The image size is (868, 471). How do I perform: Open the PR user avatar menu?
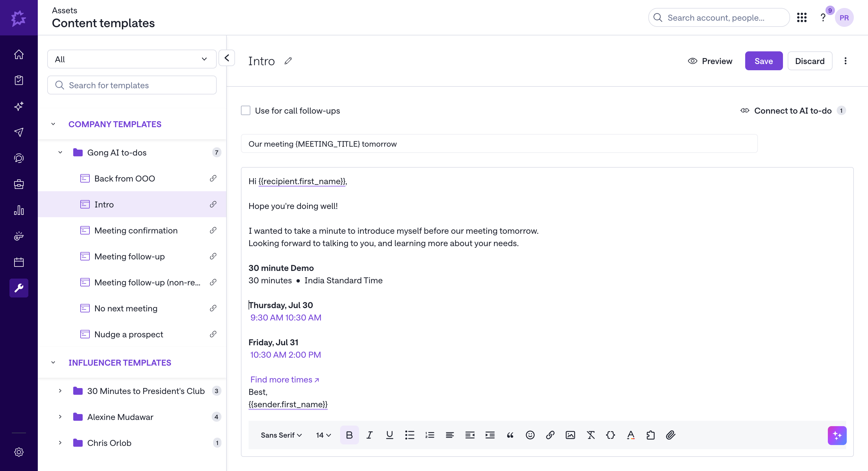(844, 17)
